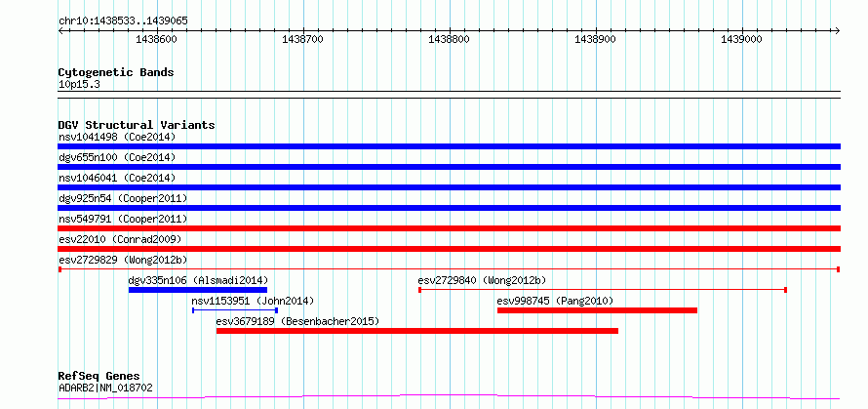Click the ADARB2|NM_018702 gene track line
868x409 pixels.
tap(449, 397)
